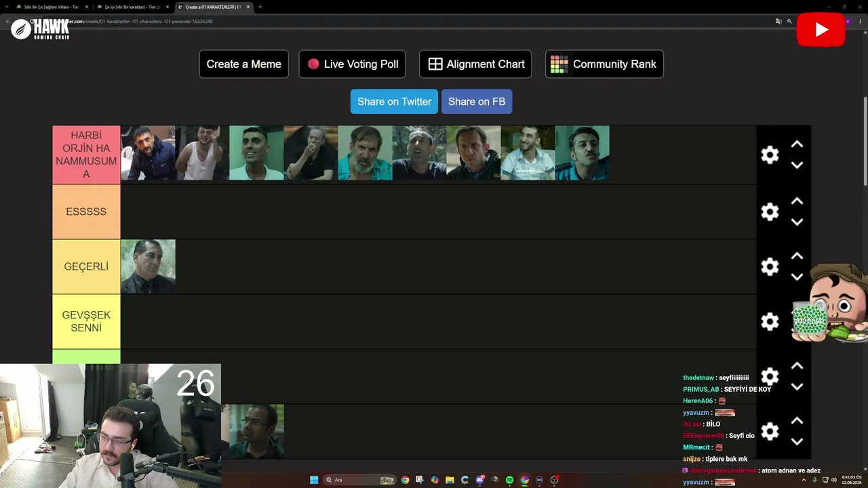Close the 'En iyi Sıfır Bir karakteri' tab
The image size is (868, 488).
[x=167, y=7]
